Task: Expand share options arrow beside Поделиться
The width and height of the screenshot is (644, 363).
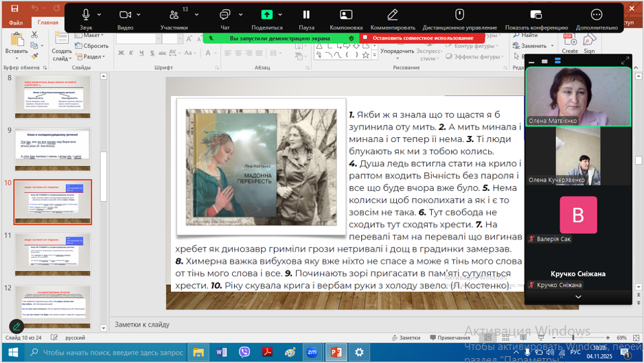Action: coord(280,15)
